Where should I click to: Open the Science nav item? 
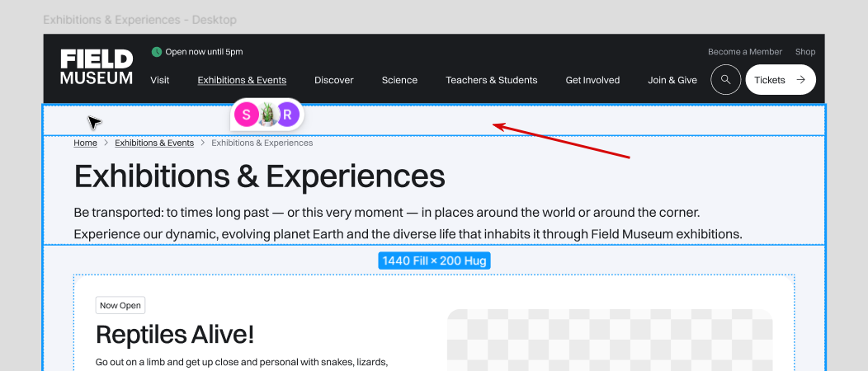[x=399, y=80]
